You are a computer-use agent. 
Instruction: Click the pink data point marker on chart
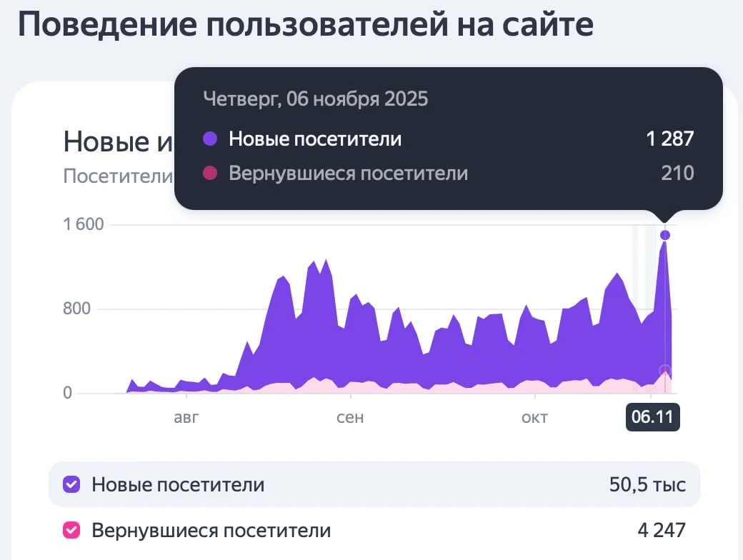(665, 370)
